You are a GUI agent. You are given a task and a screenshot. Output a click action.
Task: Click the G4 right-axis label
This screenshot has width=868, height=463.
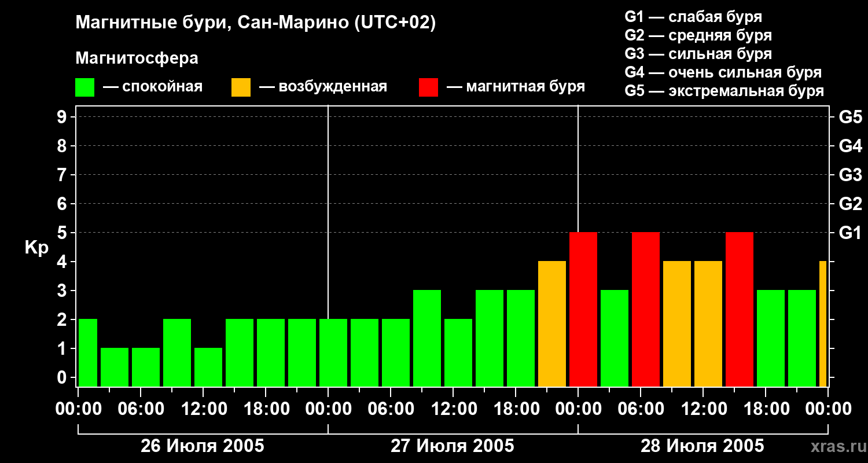[x=850, y=146]
